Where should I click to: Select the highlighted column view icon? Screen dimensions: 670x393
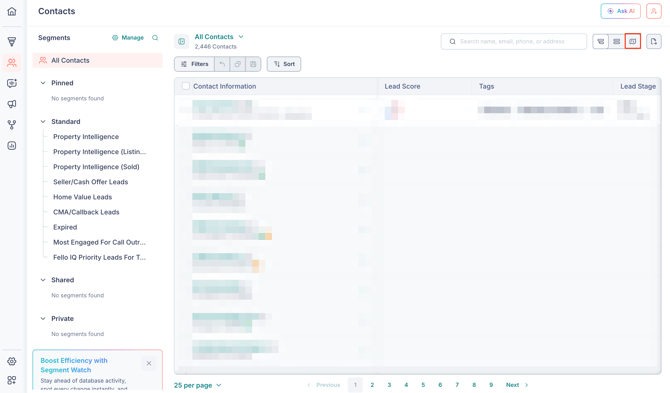(x=632, y=41)
